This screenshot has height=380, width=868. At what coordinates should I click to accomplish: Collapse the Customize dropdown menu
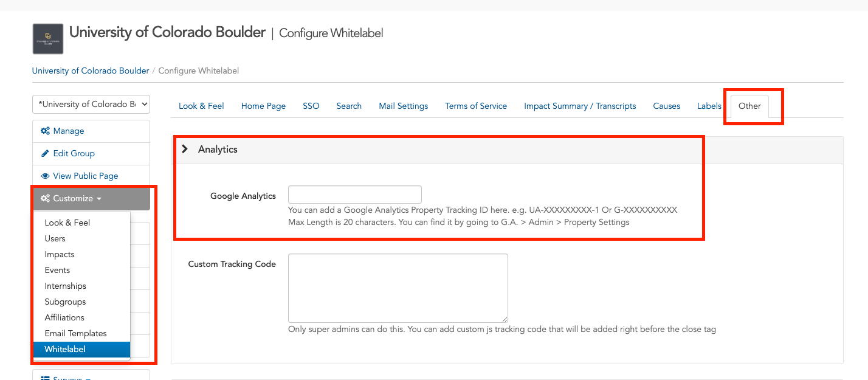coord(91,198)
